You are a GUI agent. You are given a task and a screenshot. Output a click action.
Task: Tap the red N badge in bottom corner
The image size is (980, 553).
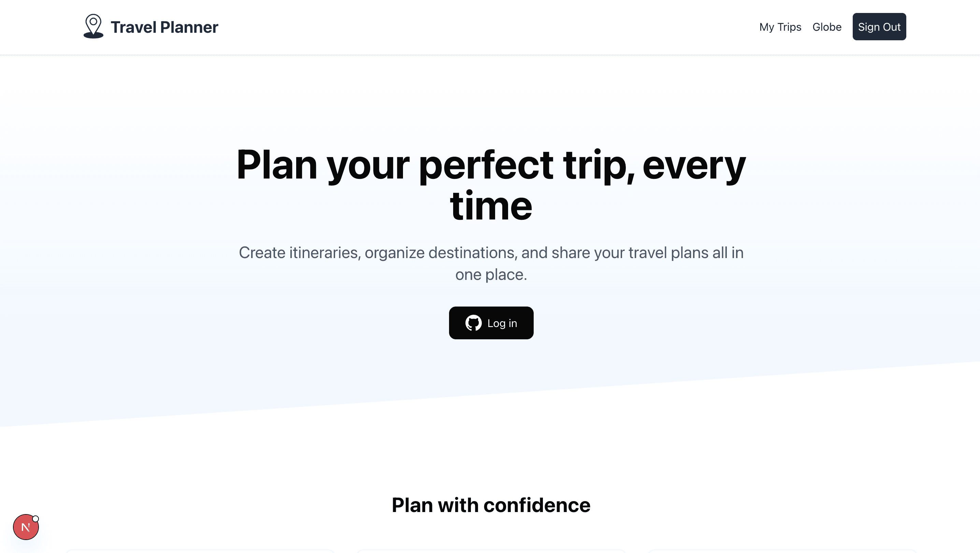[x=26, y=527]
